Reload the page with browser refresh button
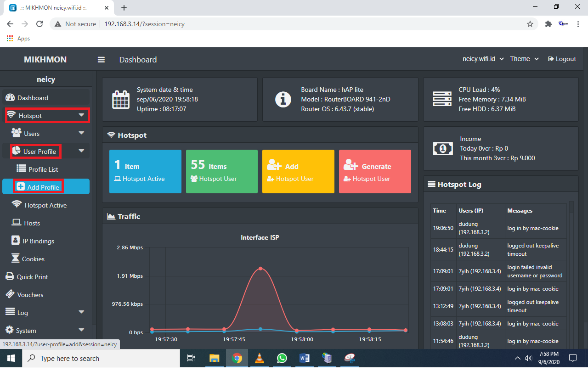This screenshot has width=588, height=371. (x=40, y=24)
